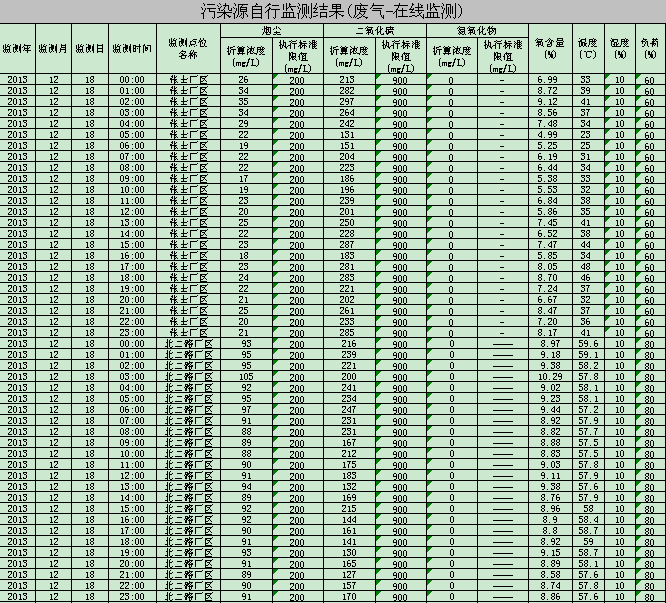Select the 氧含量(%) column header
The height and width of the screenshot is (603, 666).
[x=550, y=48]
